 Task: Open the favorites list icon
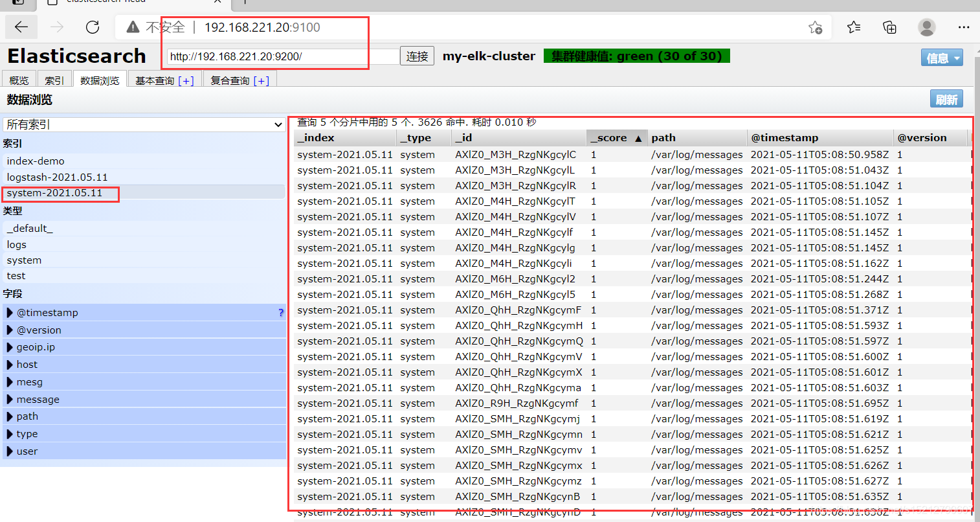[854, 27]
